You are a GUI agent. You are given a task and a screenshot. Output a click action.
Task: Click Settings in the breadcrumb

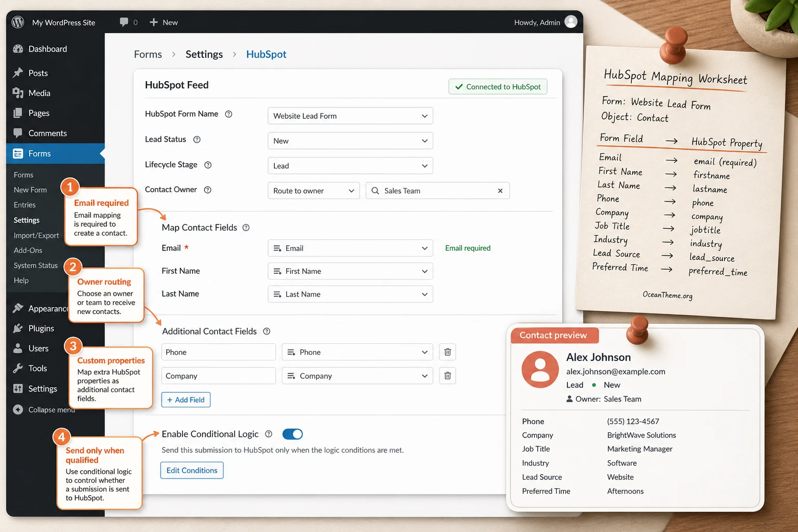pyautogui.click(x=204, y=54)
